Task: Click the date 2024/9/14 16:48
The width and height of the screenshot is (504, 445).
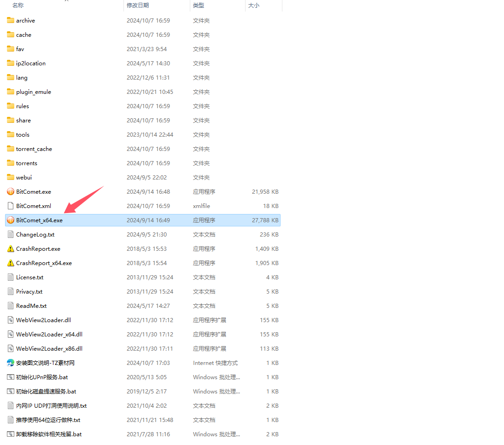Action: tap(148, 192)
